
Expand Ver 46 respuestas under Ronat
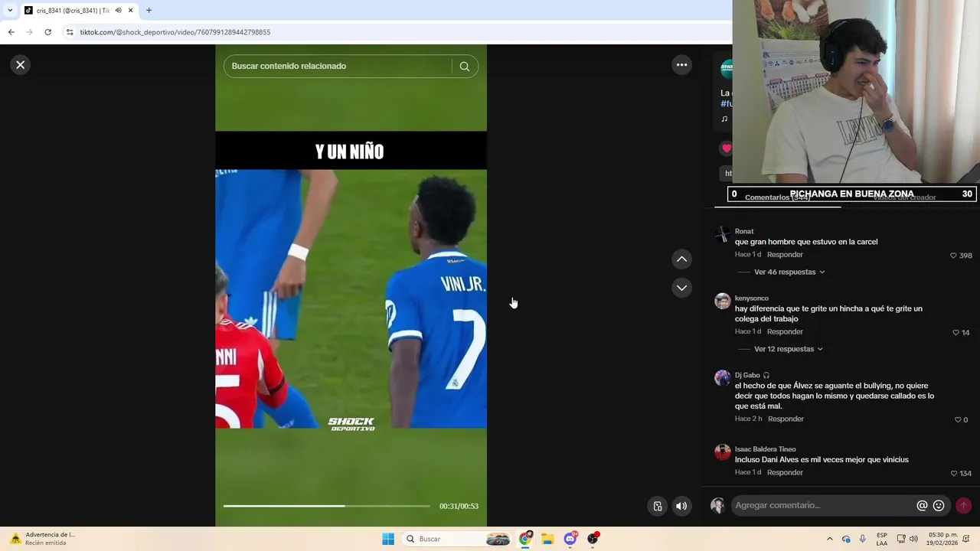pyautogui.click(x=789, y=272)
